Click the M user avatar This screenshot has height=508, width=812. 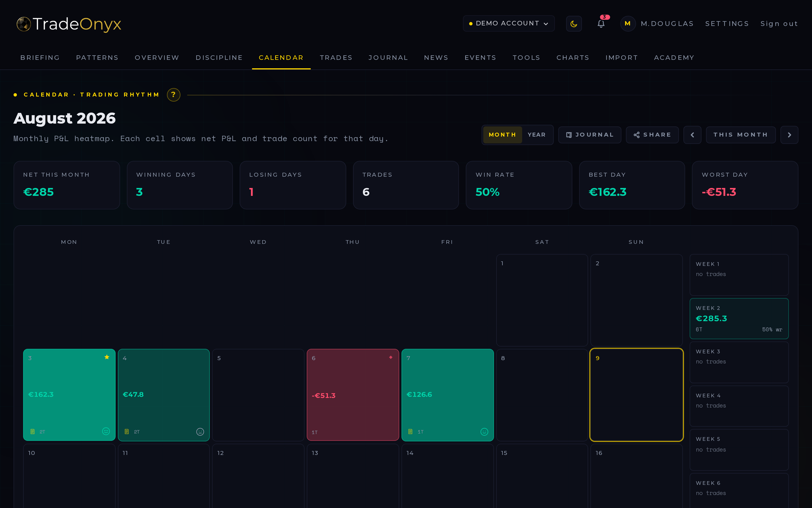point(628,23)
